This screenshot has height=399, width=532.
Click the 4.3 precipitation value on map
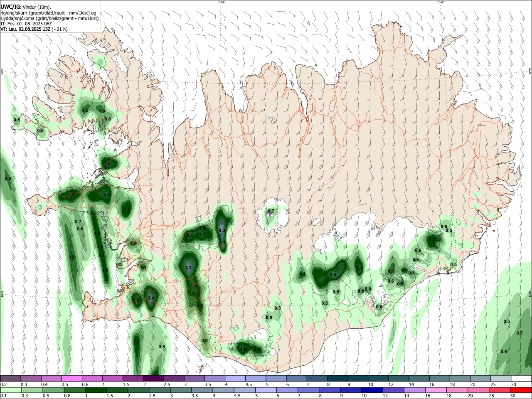coord(222,230)
